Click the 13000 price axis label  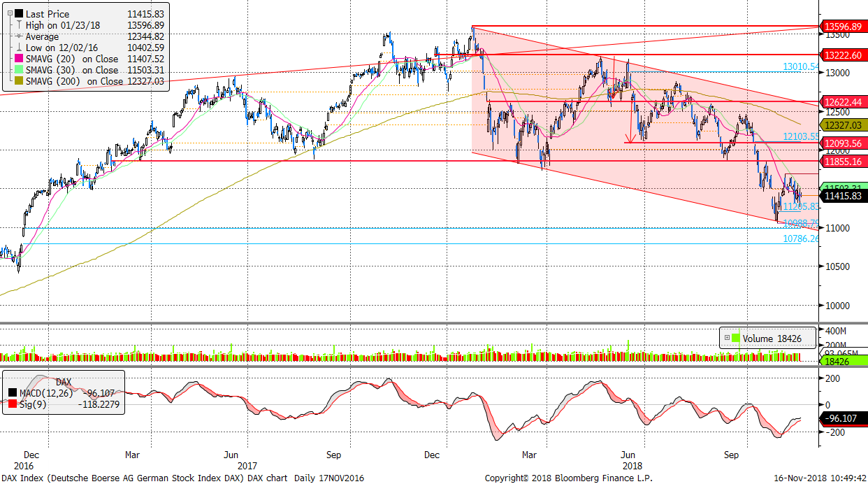tap(839, 73)
